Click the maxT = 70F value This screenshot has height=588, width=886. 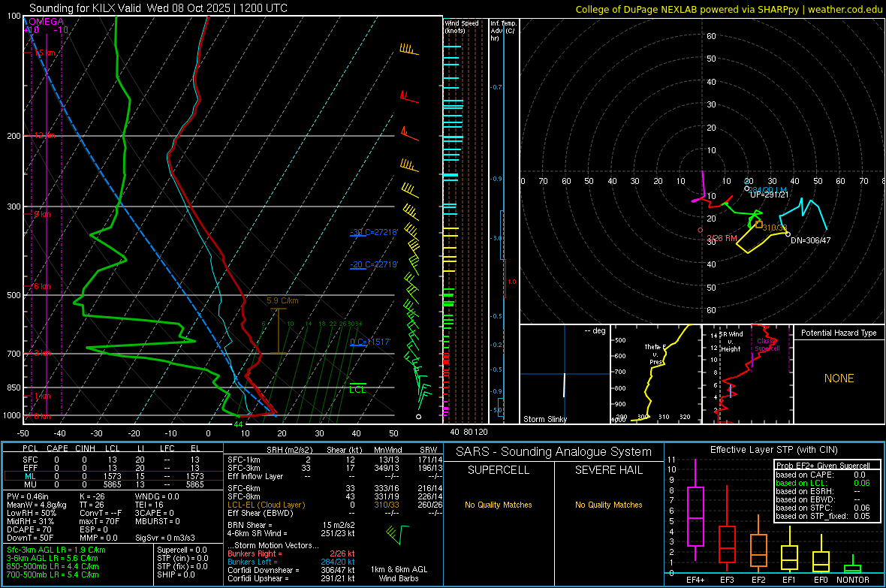(99, 521)
